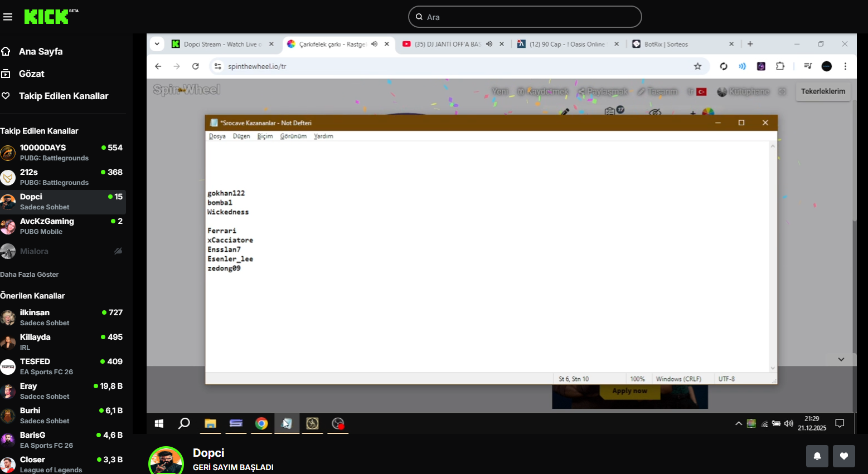Open BarisG recommended channel
Image resolution: width=868 pixels, height=474 pixels.
point(63,440)
